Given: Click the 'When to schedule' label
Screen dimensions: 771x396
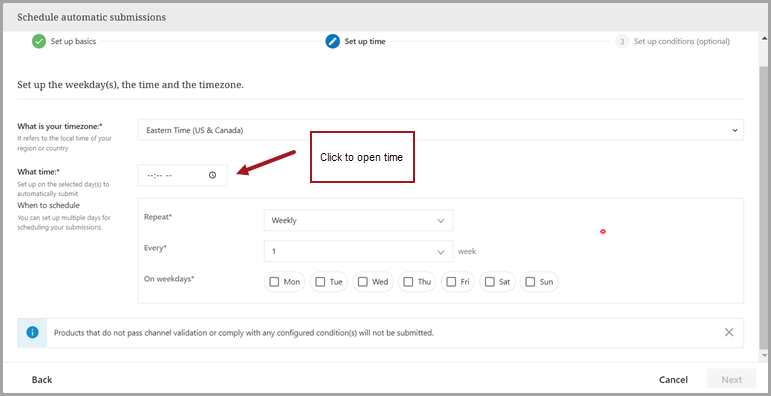Looking at the screenshot, I should click(48, 205).
